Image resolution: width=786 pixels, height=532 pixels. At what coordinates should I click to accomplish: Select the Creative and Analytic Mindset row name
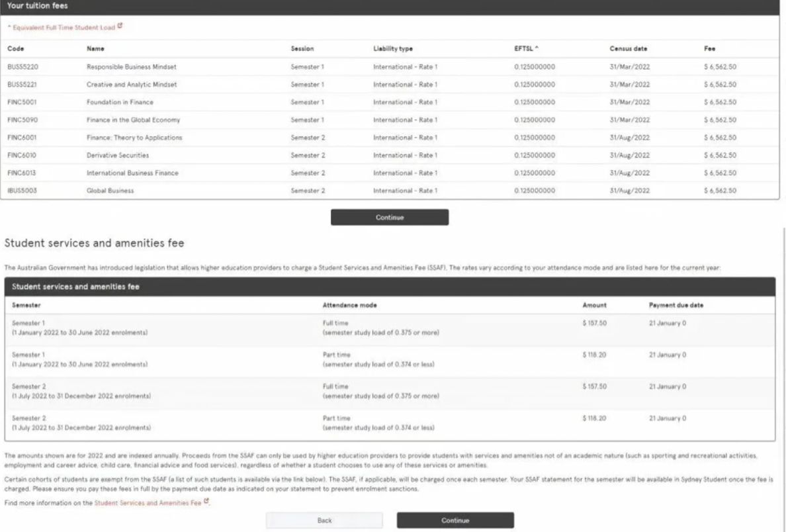(x=132, y=85)
